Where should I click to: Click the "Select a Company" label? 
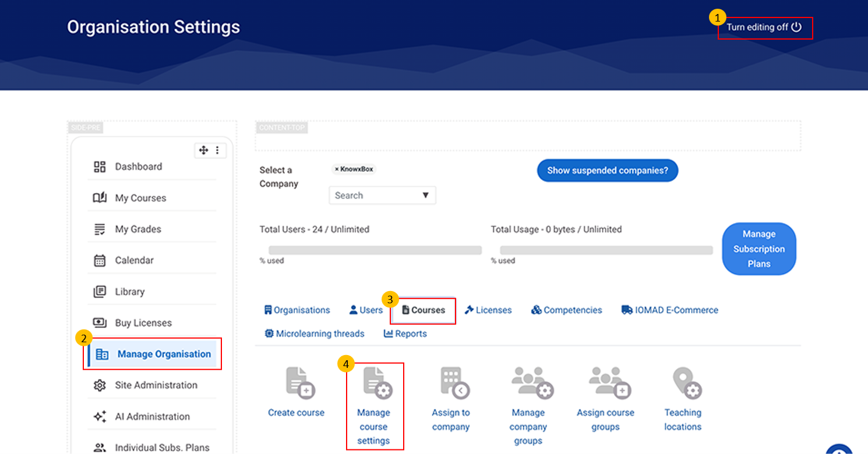tap(279, 177)
